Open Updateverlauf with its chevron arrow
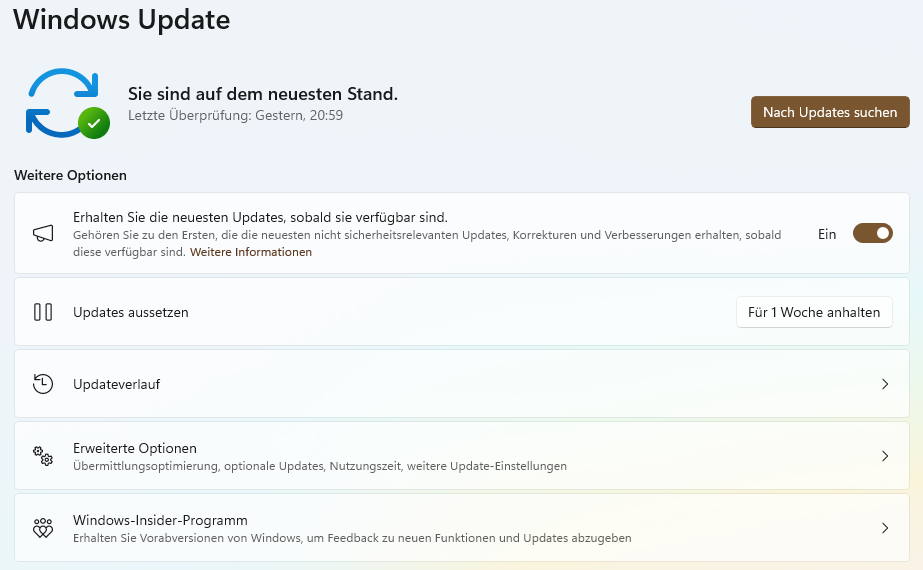The image size is (923, 570). [x=885, y=384]
